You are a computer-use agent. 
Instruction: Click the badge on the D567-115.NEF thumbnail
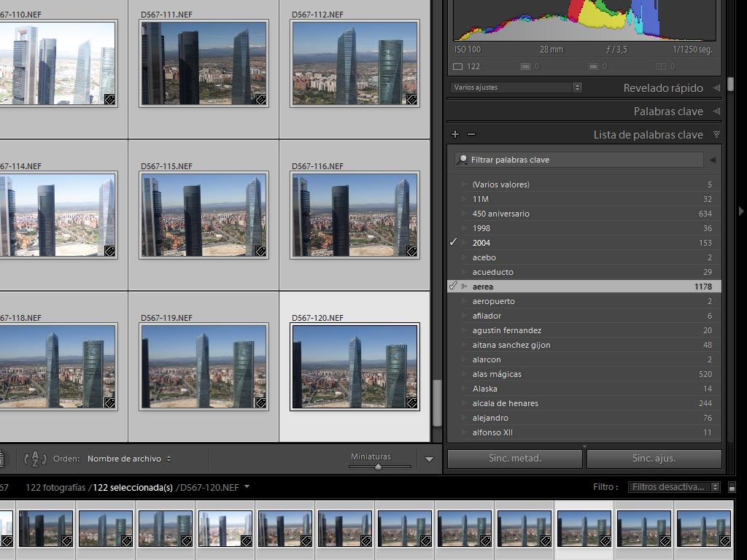[x=260, y=251]
